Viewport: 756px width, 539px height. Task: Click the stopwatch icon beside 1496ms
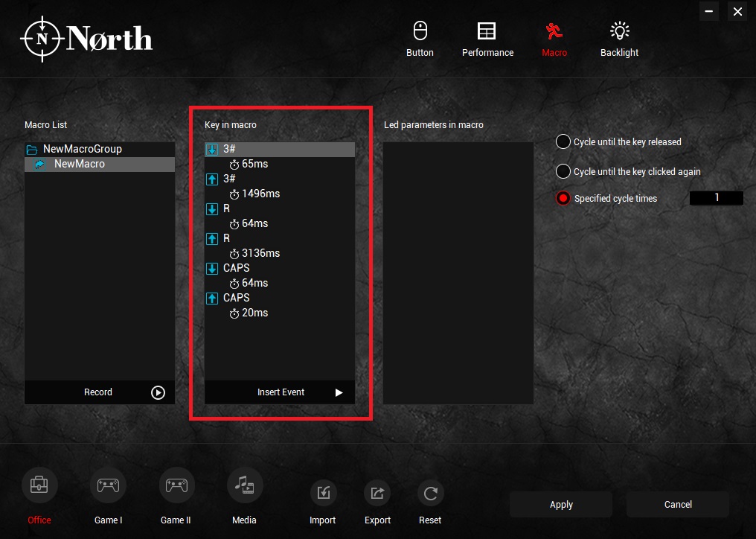(234, 194)
